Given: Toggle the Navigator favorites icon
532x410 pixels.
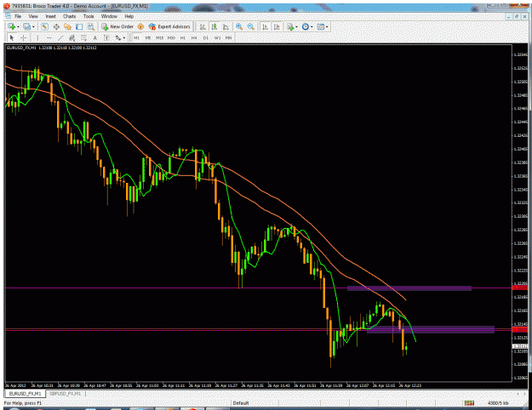Looking at the screenshot, I should tap(67, 26).
